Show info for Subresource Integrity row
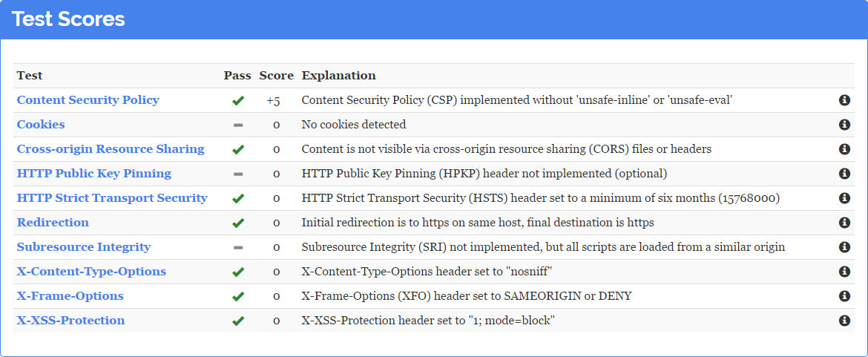The image size is (868, 357). pos(844,247)
